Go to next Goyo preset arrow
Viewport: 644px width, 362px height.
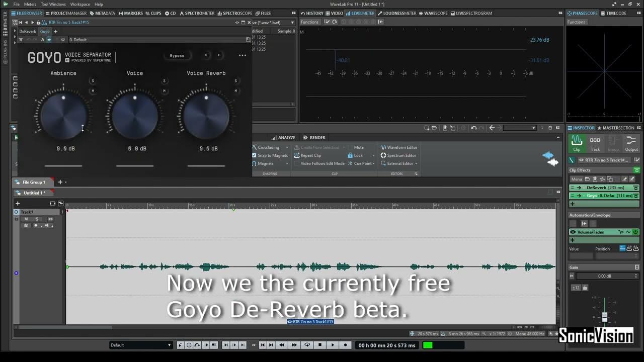pos(218,55)
